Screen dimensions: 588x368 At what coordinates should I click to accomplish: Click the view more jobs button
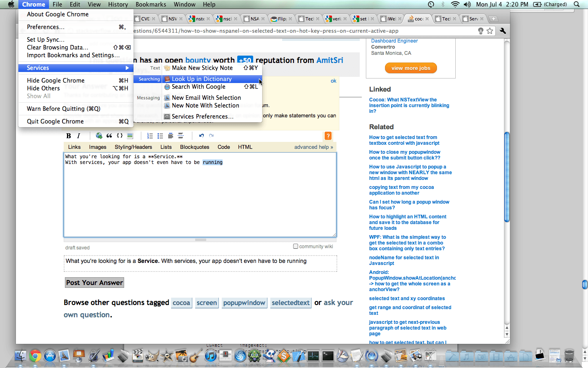pyautogui.click(x=411, y=68)
